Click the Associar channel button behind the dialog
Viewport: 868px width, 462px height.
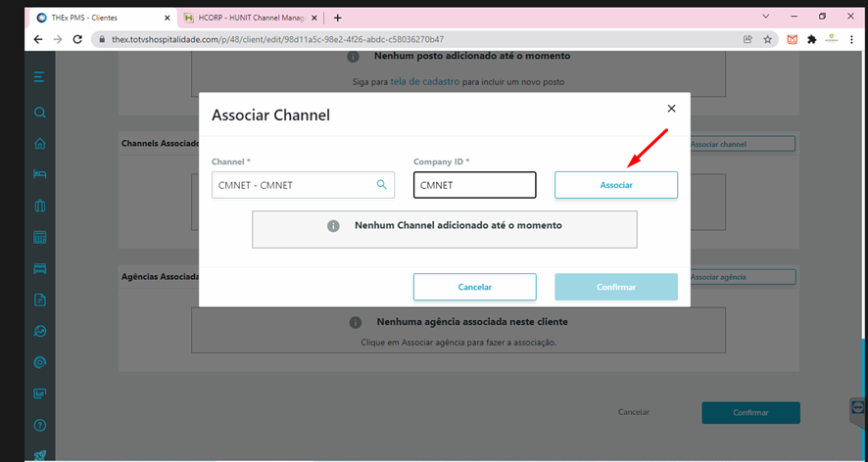(x=743, y=144)
